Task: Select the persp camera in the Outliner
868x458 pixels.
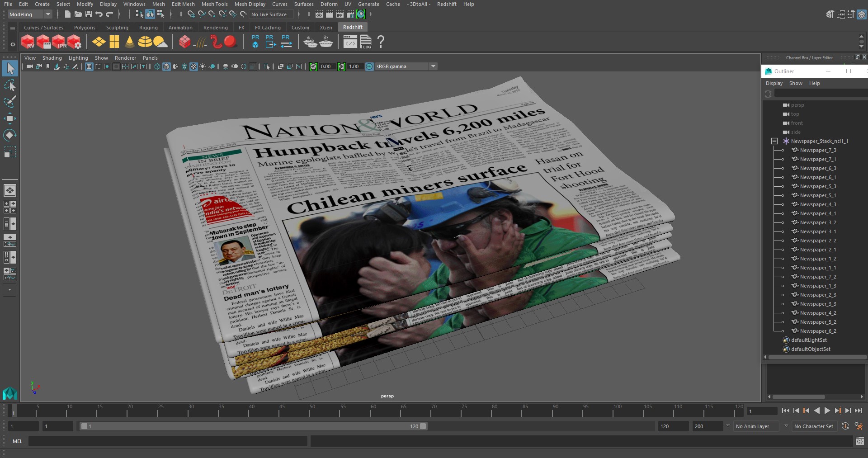Action: pyautogui.click(x=797, y=105)
